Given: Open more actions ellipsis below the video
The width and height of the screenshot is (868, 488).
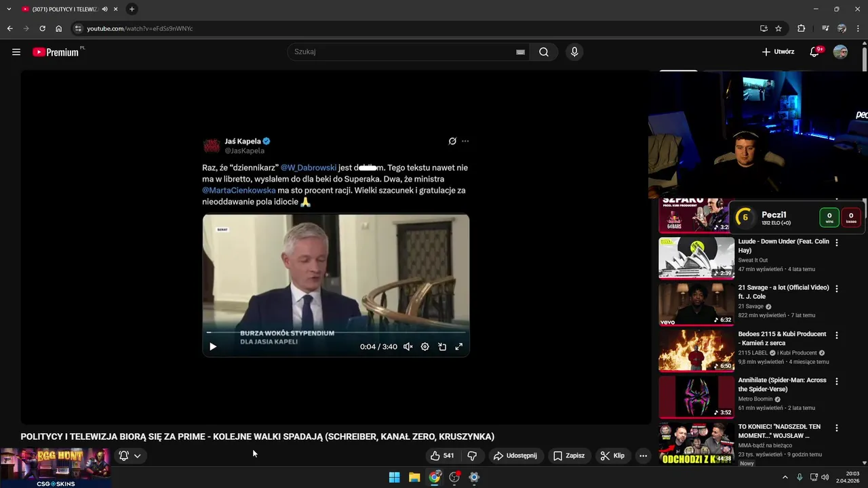Looking at the screenshot, I should (x=643, y=455).
